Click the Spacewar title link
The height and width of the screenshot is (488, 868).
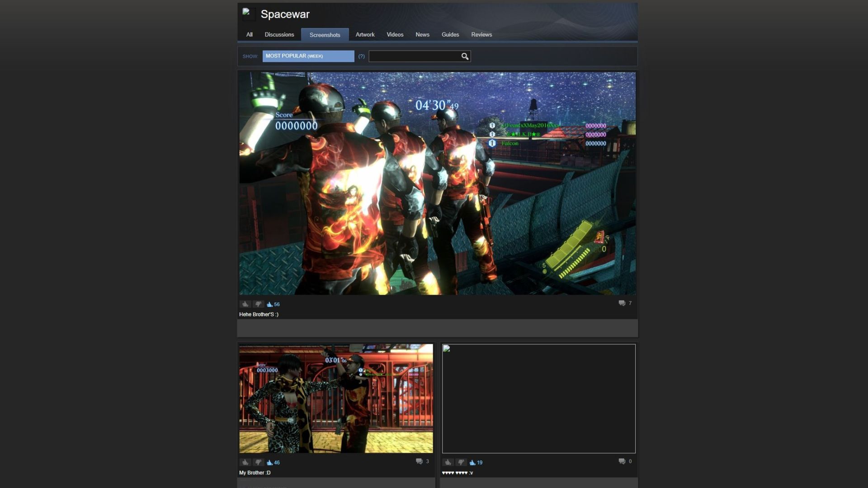(x=285, y=14)
